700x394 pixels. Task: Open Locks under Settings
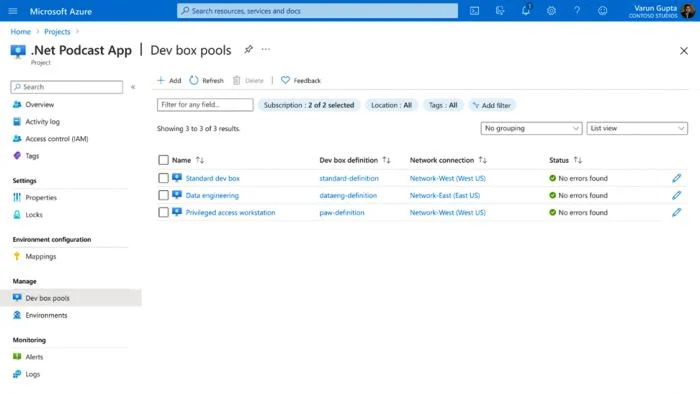(34, 215)
